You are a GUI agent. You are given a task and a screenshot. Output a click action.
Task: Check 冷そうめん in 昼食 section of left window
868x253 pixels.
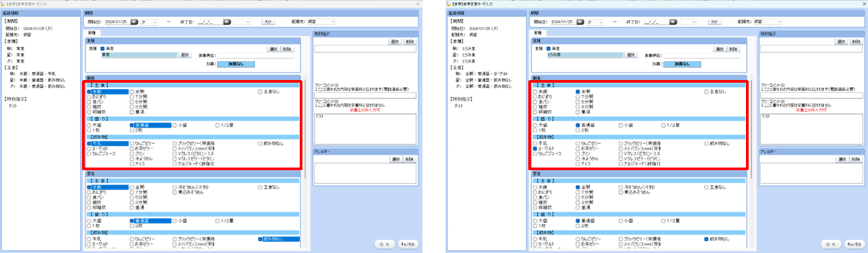point(174,187)
